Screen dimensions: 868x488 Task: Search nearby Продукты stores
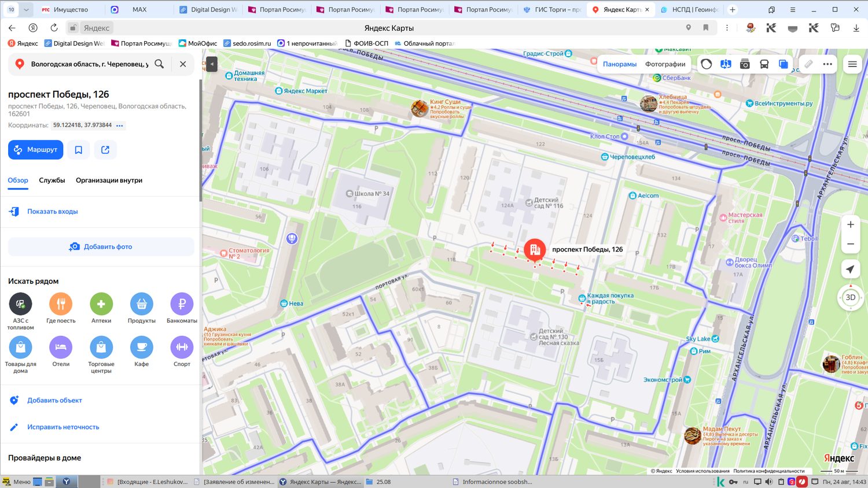(x=142, y=308)
